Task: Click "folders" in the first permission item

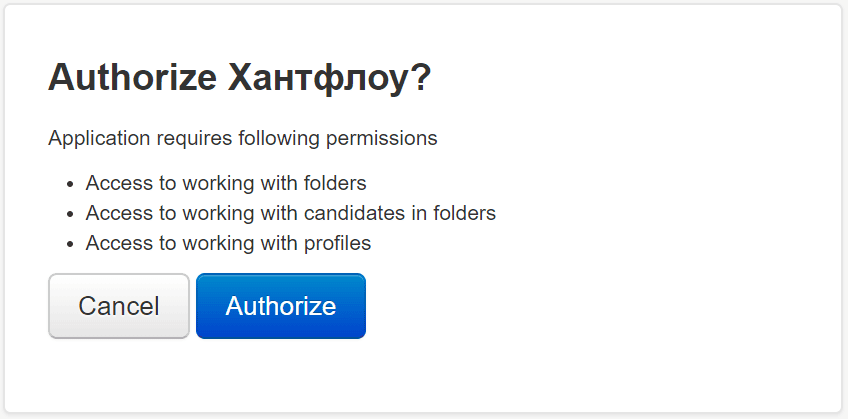Action: click(x=333, y=184)
